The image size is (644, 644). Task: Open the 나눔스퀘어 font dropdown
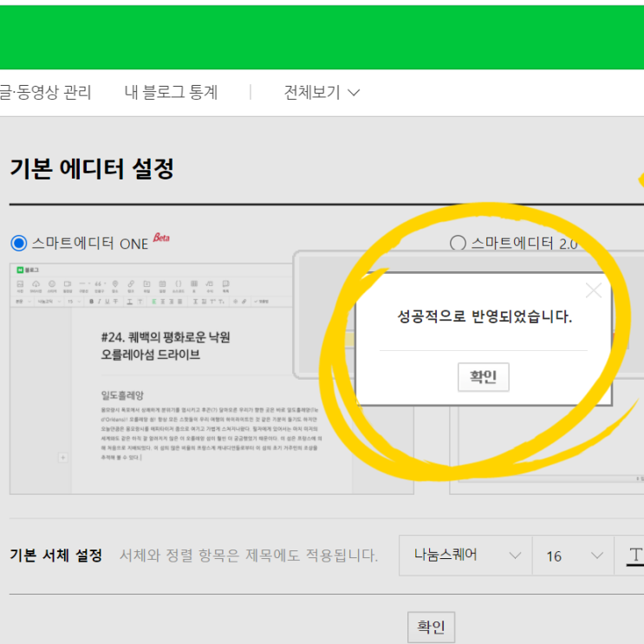coord(465,556)
